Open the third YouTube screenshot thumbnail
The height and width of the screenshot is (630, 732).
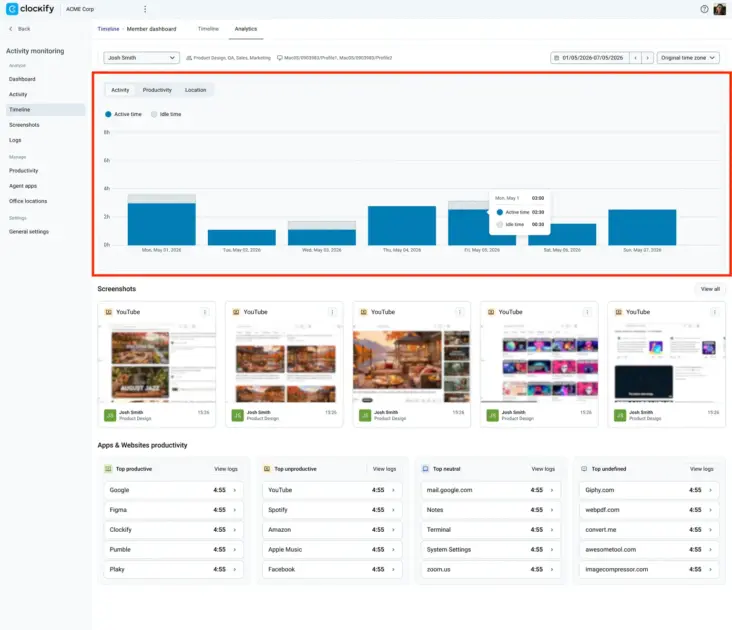(x=412, y=363)
